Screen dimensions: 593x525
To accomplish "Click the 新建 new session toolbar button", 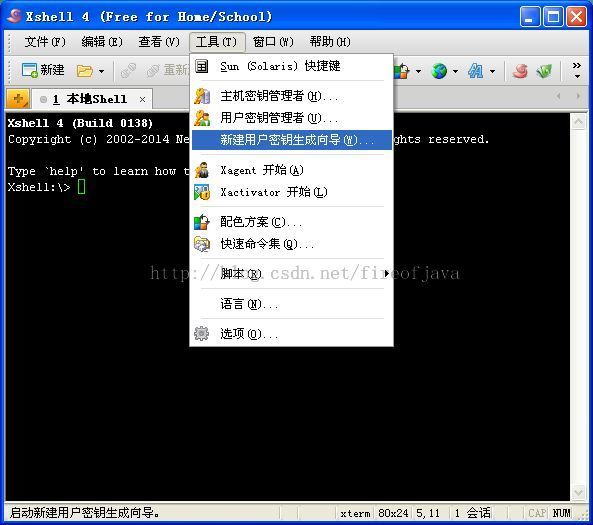I will [43, 70].
